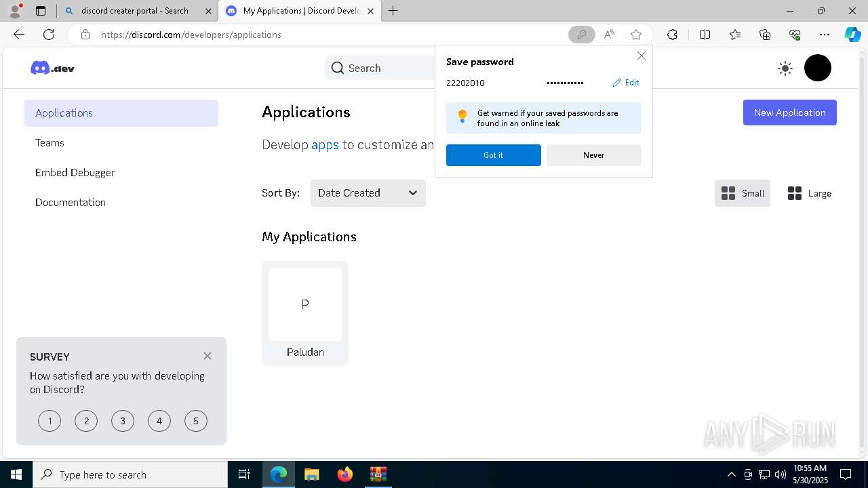The image size is (868, 488).
Task: Click the magnifier icon in Search
Action: coord(338,68)
